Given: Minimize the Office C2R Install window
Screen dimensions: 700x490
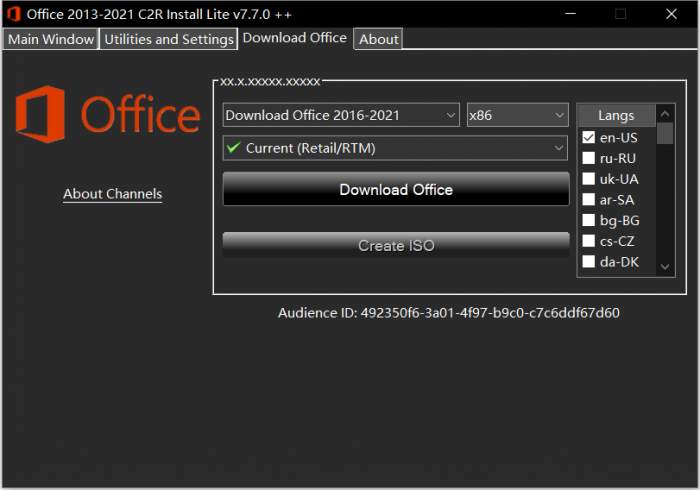Looking at the screenshot, I should tap(571, 14).
